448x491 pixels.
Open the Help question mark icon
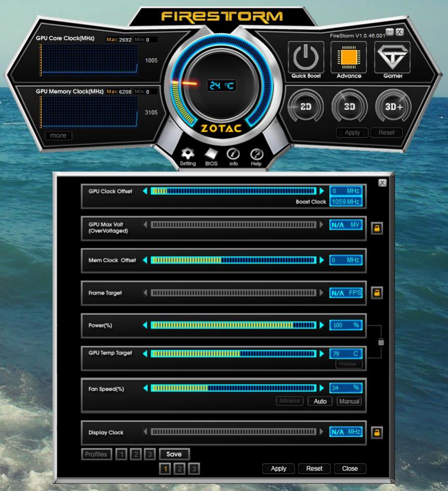coord(257,154)
